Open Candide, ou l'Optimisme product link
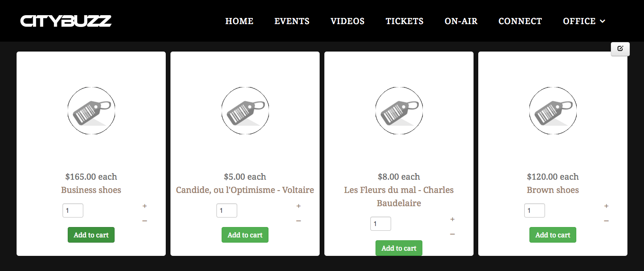The image size is (644, 271). (245, 190)
